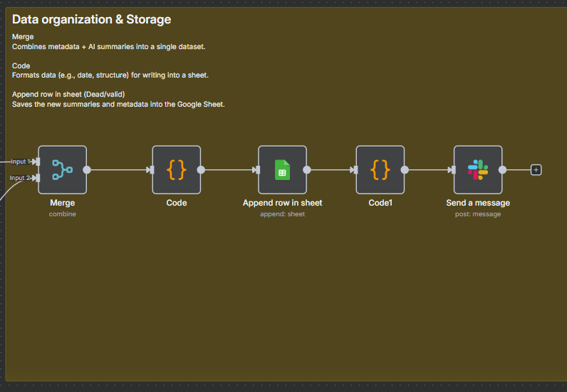Image resolution: width=567 pixels, height=392 pixels.
Task: Click the Send a message input connector
Action: tap(454, 170)
